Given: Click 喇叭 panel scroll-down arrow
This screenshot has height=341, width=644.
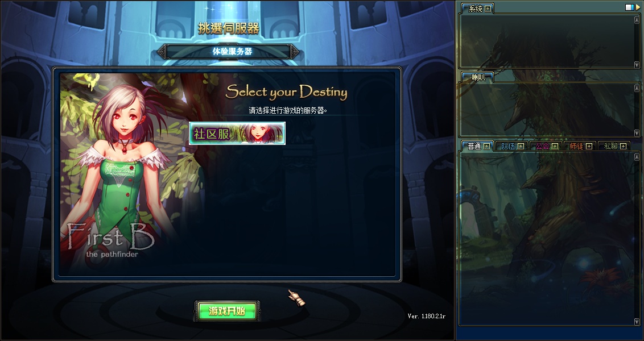Looking at the screenshot, I should [x=637, y=133].
